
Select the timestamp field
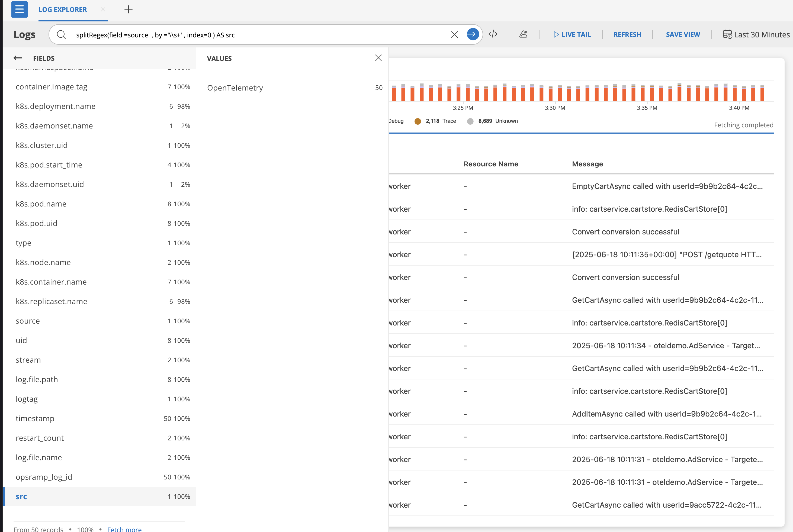pos(99,418)
